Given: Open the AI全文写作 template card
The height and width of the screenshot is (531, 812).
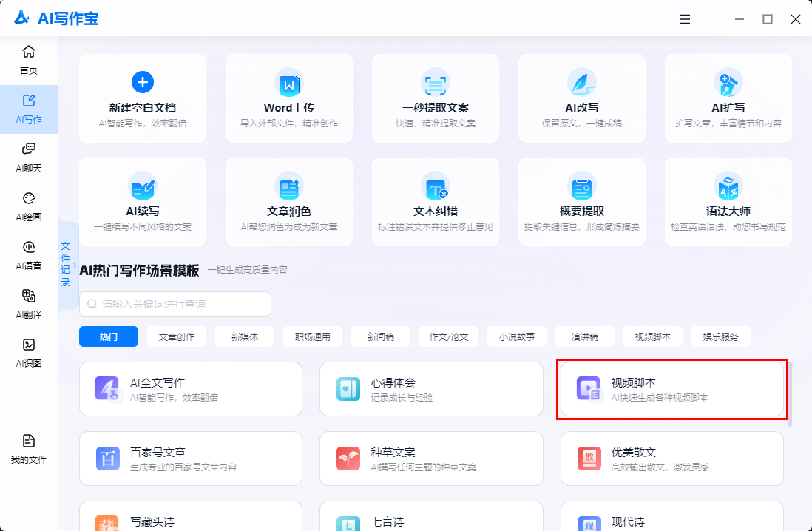Looking at the screenshot, I should click(191, 389).
